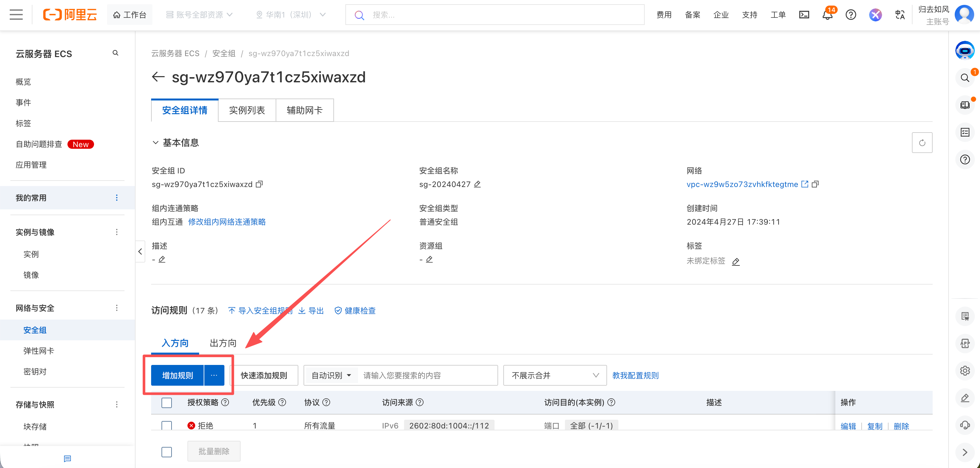Viewport: 980px width, 468px height.
Task: Check the 拒绝 rule row checkbox
Action: coord(167,426)
